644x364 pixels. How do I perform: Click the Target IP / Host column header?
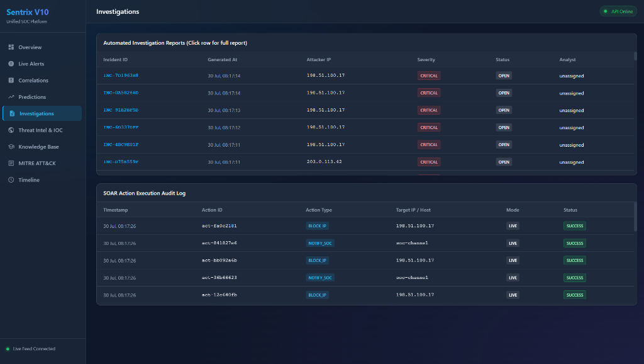click(413, 210)
